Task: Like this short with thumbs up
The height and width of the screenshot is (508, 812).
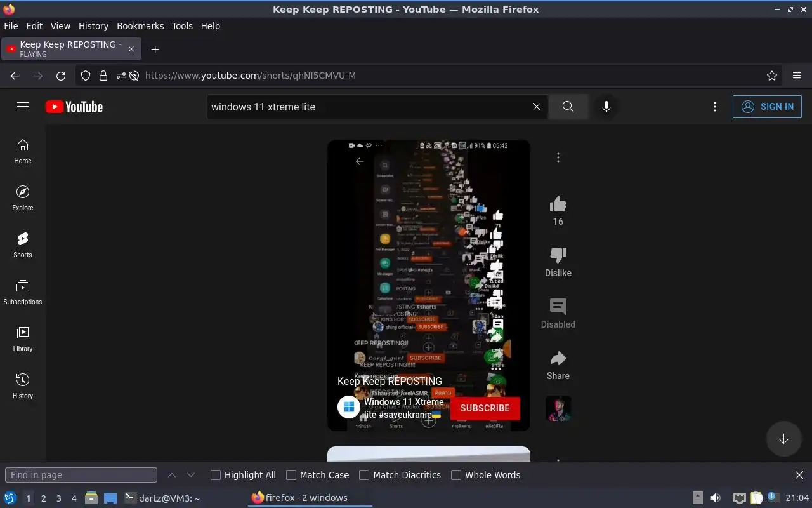Action: [x=558, y=204]
